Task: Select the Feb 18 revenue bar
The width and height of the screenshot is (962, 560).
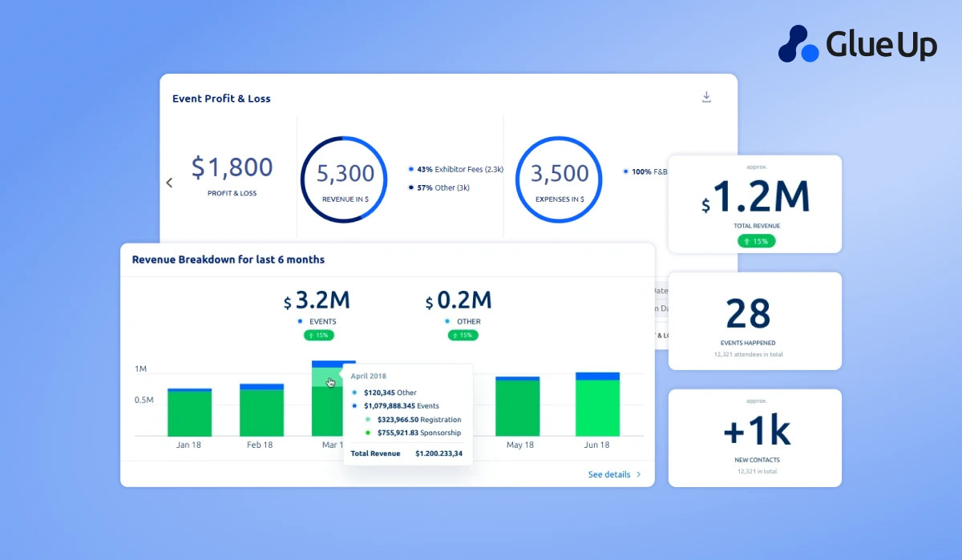Action: (x=261, y=410)
